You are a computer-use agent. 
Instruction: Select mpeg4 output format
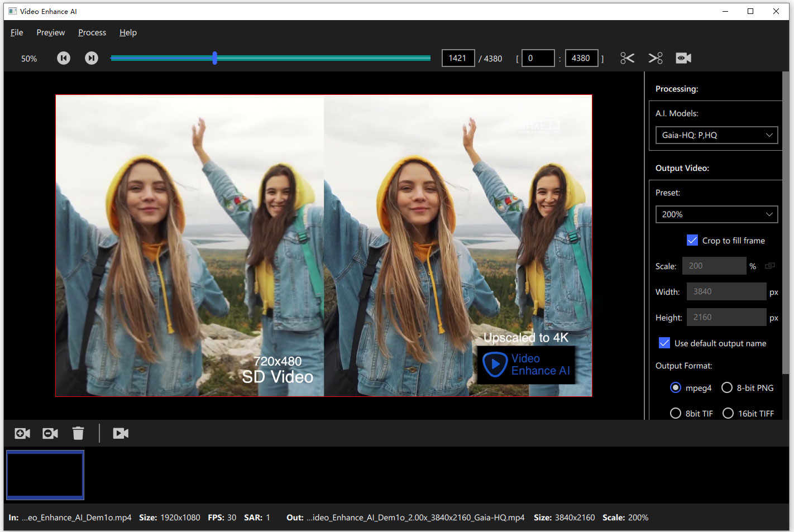(x=676, y=387)
